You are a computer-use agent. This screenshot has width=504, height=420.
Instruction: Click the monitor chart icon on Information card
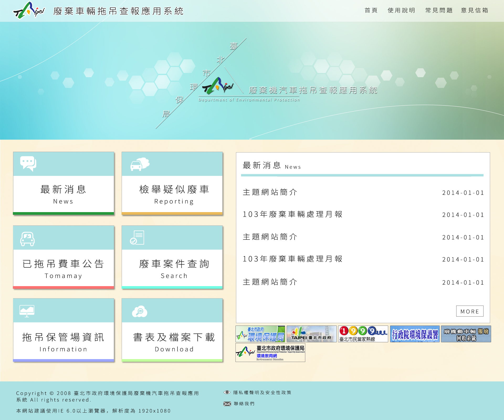(x=27, y=311)
